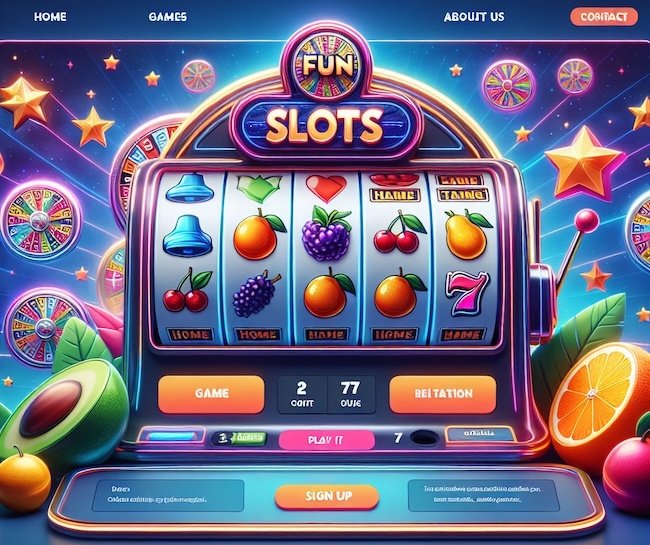650x545 pixels.
Task: Click the orange GAME button
Action: [x=211, y=394]
